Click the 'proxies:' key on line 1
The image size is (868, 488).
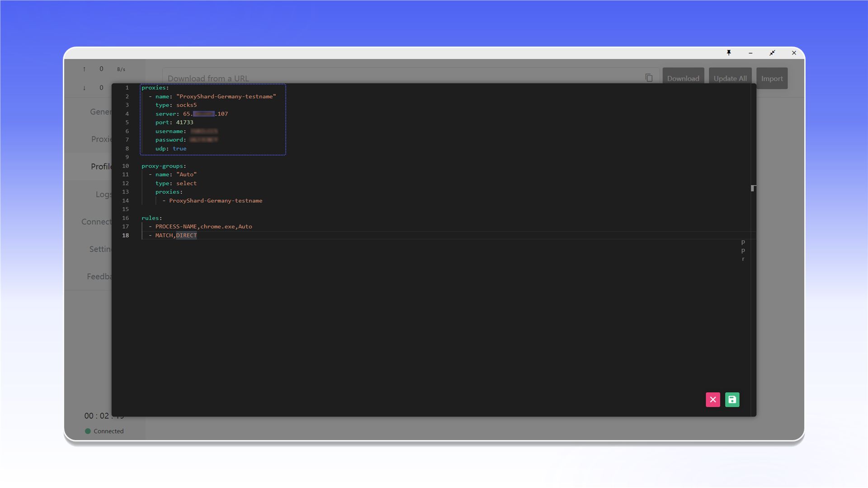click(x=155, y=88)
